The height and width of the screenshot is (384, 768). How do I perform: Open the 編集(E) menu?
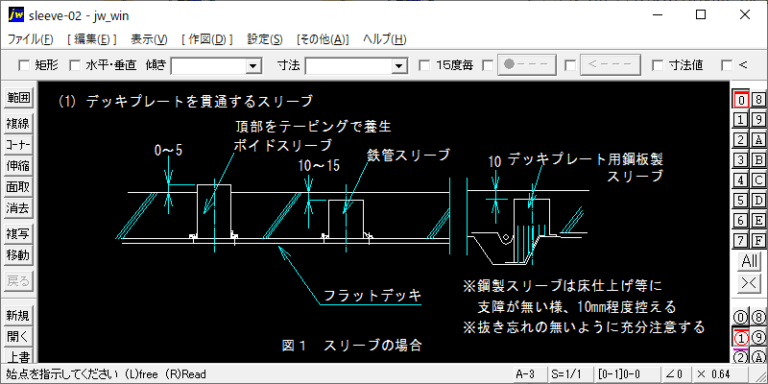pyautogui.click(x=92, y=40)
